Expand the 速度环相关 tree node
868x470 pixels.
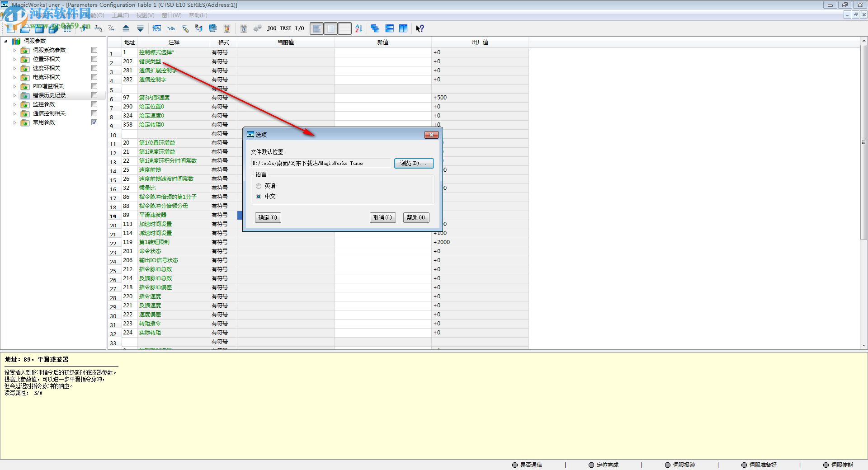14,68
